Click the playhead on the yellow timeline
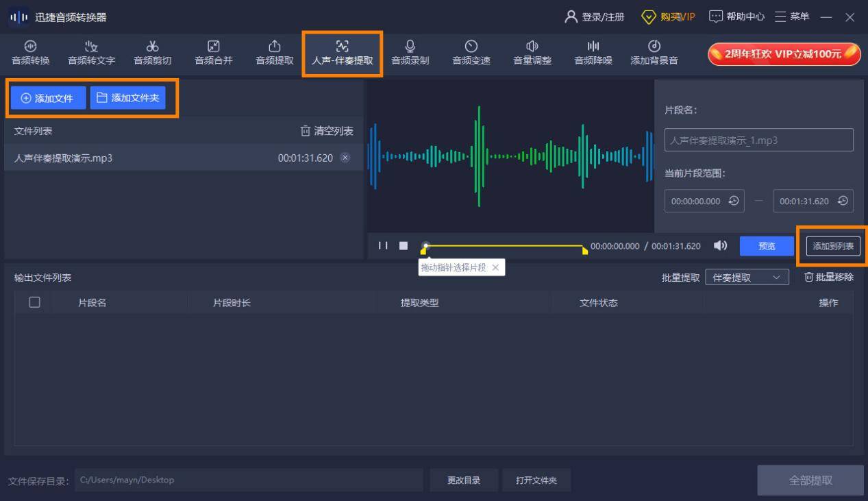Viewport: 868px width, 501px height. click(x=425, y=245)
